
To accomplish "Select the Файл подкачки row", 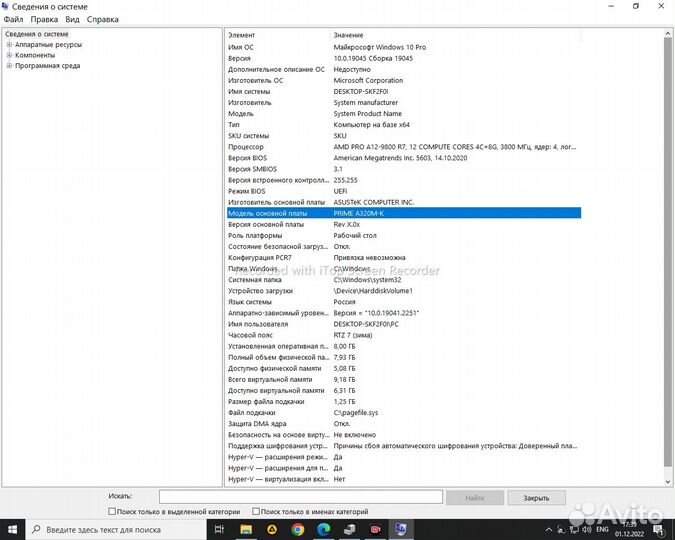I will (404, 413).
